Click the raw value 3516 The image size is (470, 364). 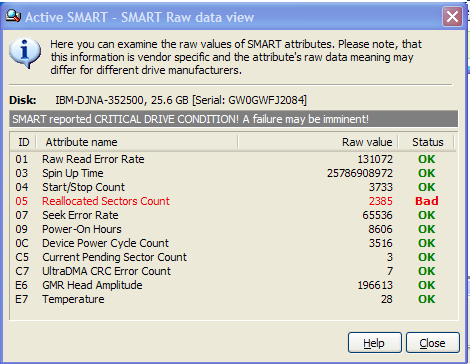click(x=381, y=243)
